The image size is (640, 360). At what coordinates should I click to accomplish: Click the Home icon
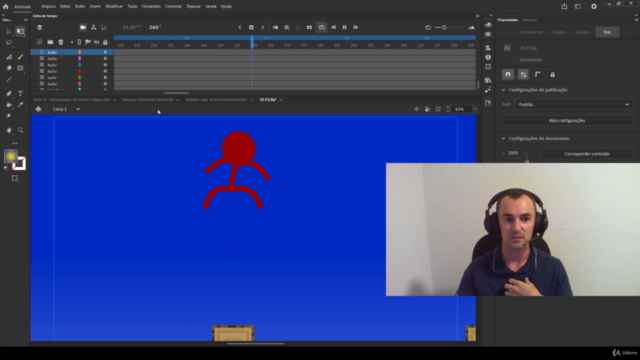(x=5, y=7)
